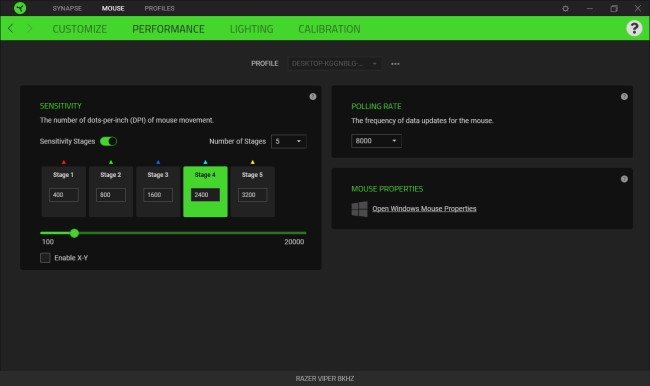This screenshot has width=650, height=386.
Task: Open the Customize tab
Action: [80, 29]
